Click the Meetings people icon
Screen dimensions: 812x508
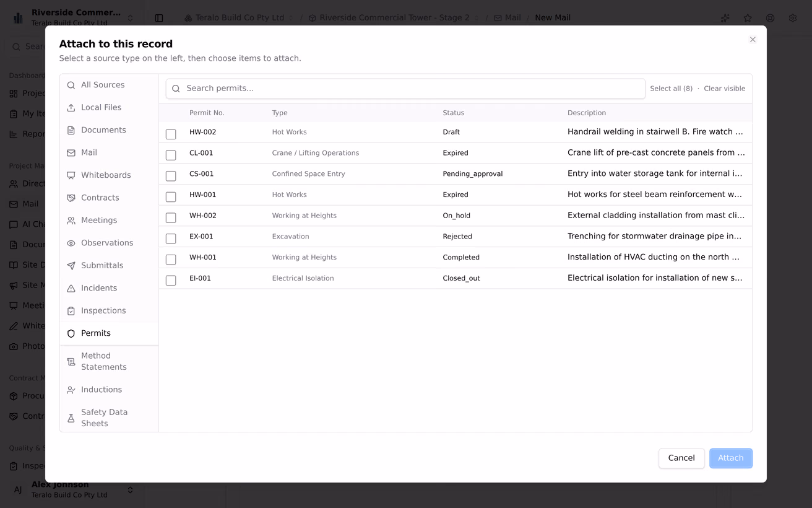tap(71, 221)
